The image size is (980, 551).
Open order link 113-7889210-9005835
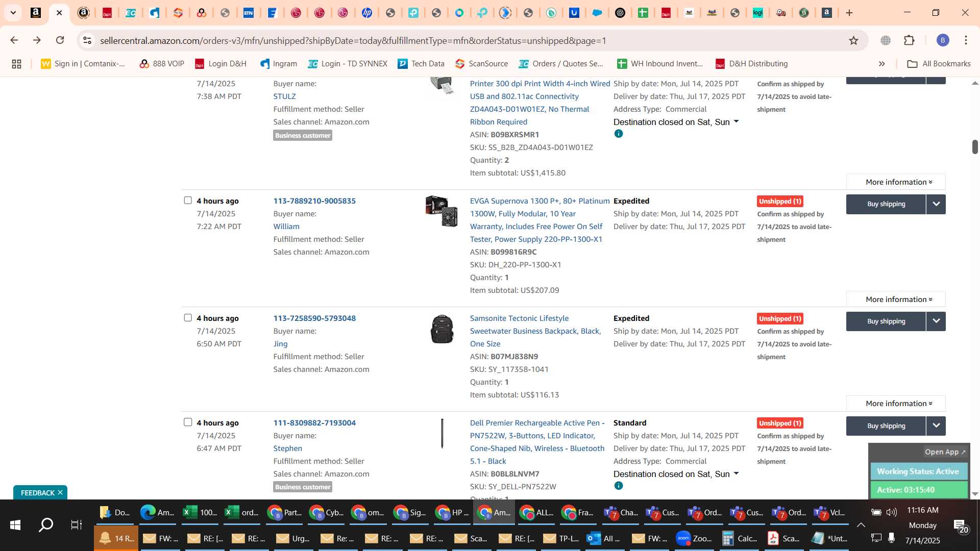(x=314, y=201)
